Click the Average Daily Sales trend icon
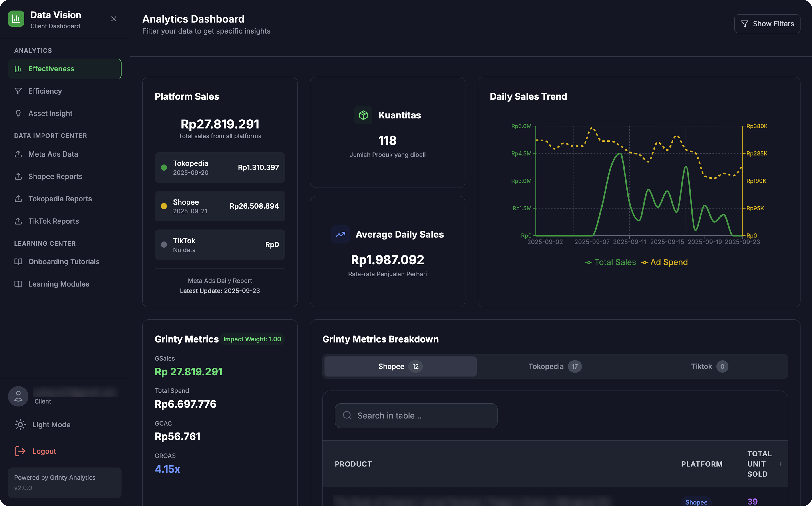The width and height of the screenshot is (812, 506). [340, 234]
